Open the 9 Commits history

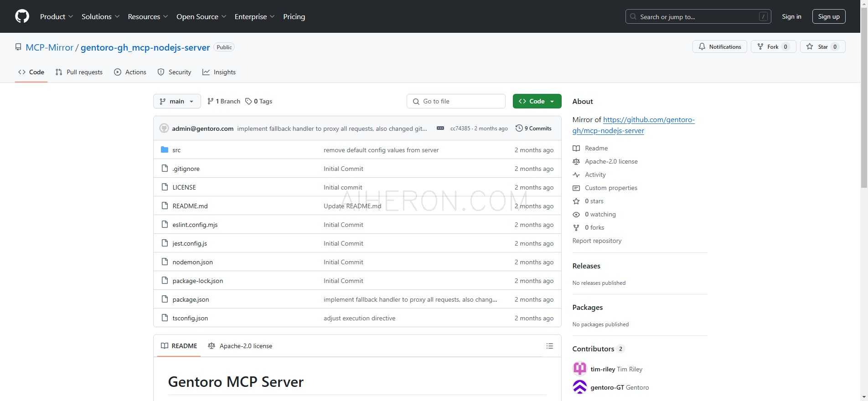pyautogui.click(x=533, y=129)
